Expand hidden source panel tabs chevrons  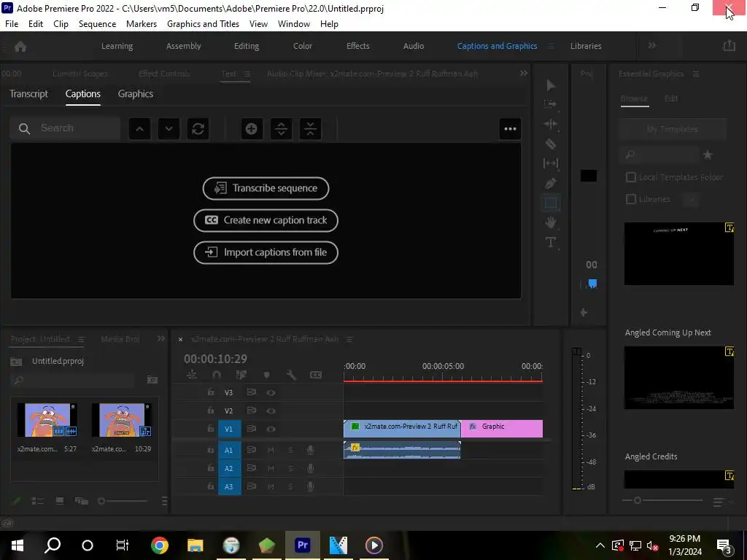coord(524,73)
